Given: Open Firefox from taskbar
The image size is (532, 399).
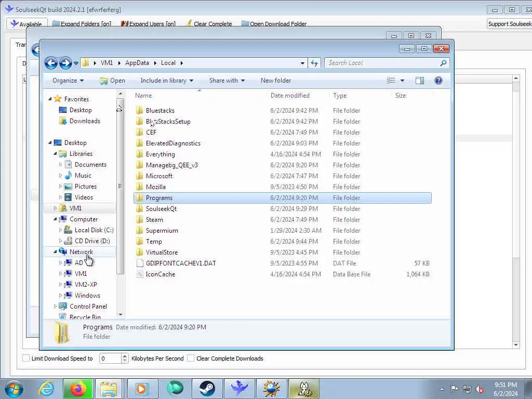Looking at the screenshot, I should (x=78, y=389).
